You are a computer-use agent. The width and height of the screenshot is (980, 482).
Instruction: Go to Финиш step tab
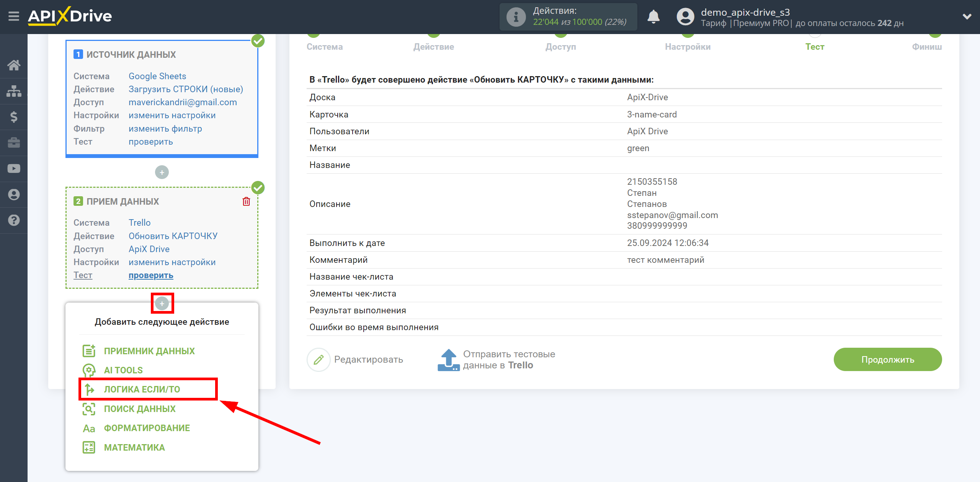point(926,47)
